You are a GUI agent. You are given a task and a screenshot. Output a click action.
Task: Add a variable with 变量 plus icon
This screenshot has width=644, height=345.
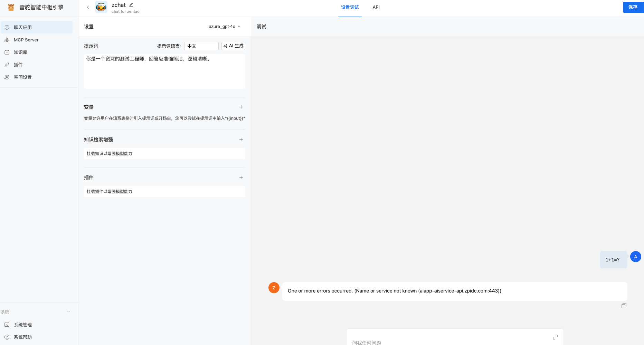(241, 107)
